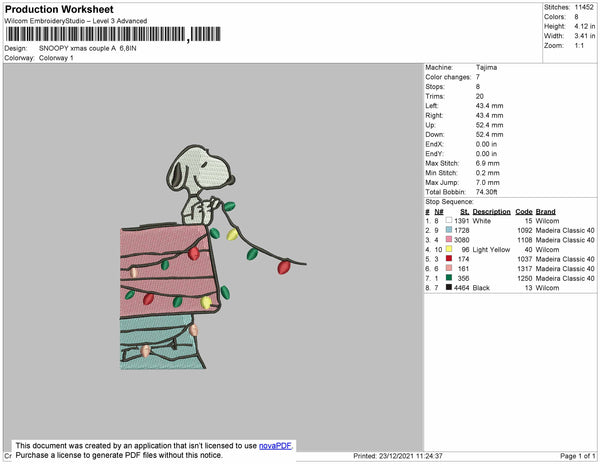Click the Machine value Tajima

click(x=486, y=67)
